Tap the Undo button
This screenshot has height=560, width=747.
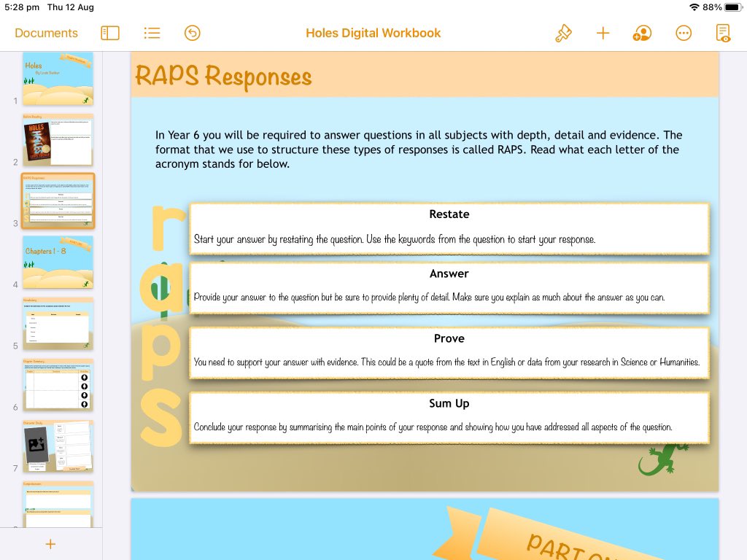point(193,33)
